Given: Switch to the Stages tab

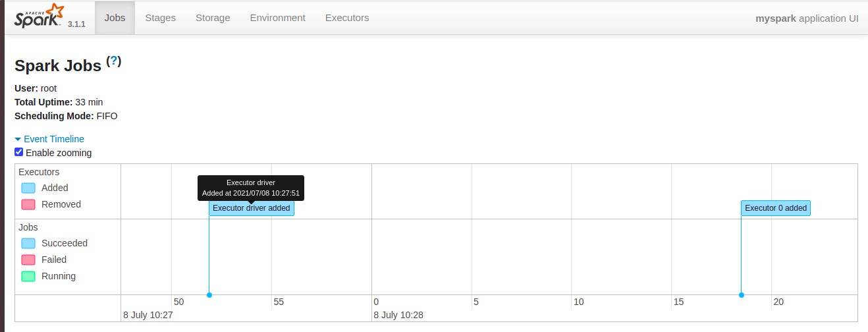Looking at the screenshot, I should coord(160,18).
